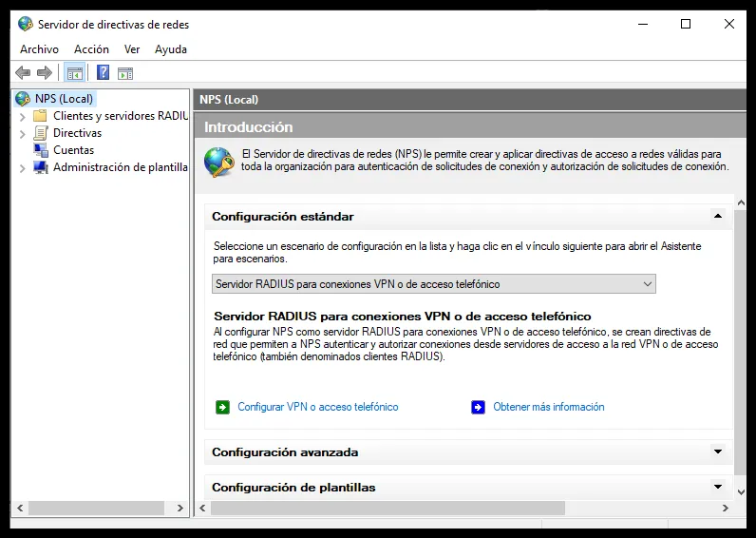Click the globe and key icon in Introducción
Viewport: 756px width, 538px height.
point(218,163)
